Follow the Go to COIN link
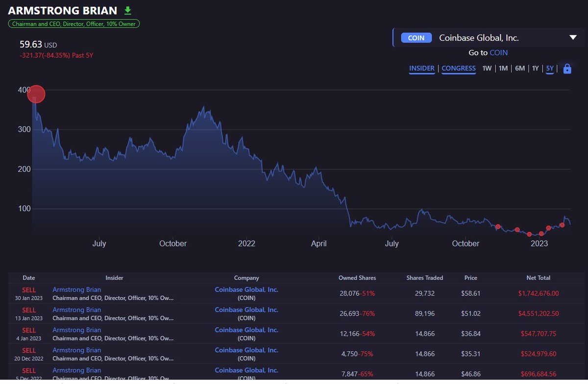Screen dimensions: 588x384 (498, 52)
